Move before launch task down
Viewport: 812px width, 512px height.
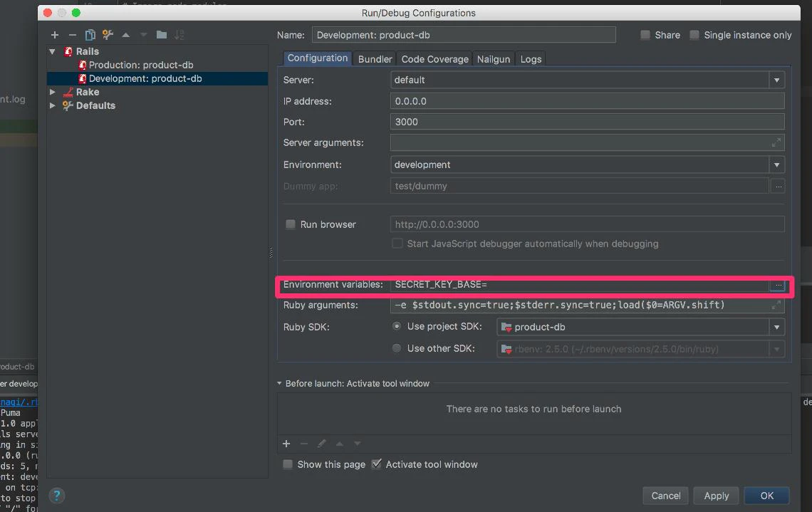[358, 444]
